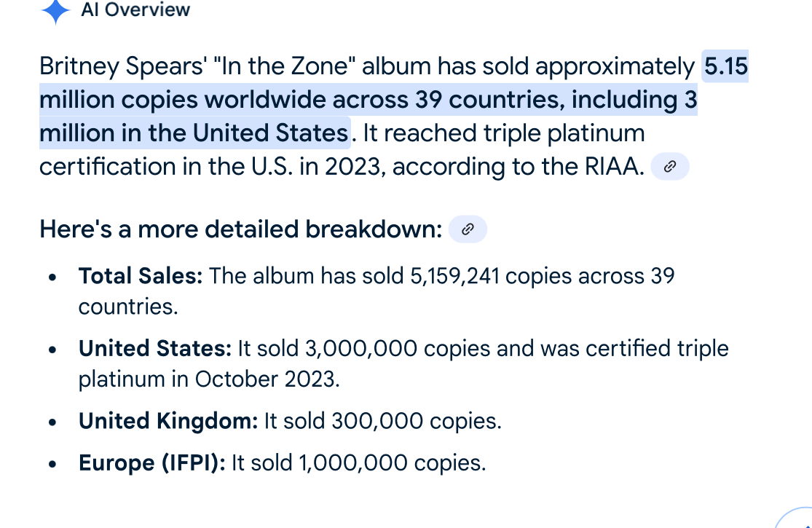This screenshot has height=528, width=812.
Task: Click the quoted "In the Zone" album title
Action: coord(284,66)
